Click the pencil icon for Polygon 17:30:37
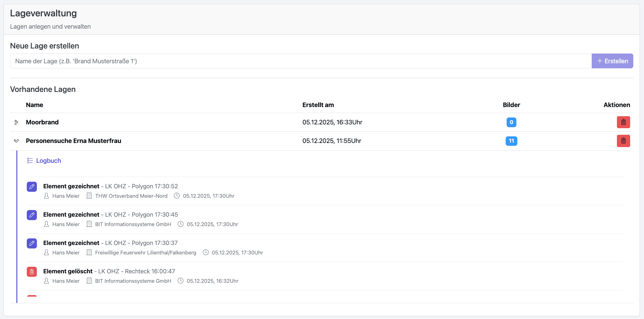Image resolution: width=644 pixels, height=319 pixels. click(32, 243)
